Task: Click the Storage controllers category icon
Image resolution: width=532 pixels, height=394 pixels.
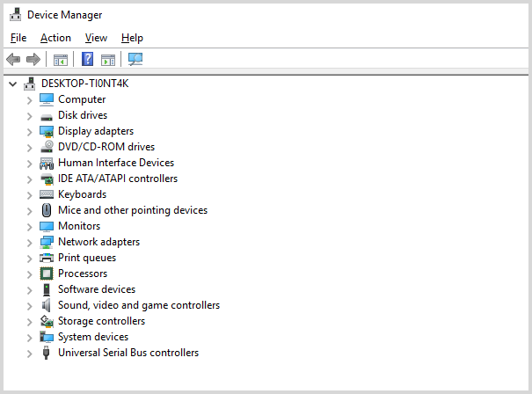Action: click(x=47, y=321)
